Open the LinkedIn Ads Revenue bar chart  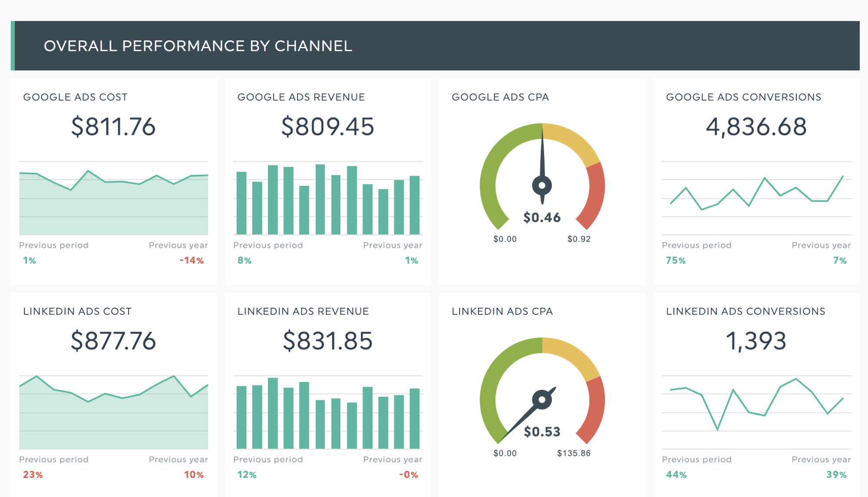pyautogui.click(x=328, y=412)
